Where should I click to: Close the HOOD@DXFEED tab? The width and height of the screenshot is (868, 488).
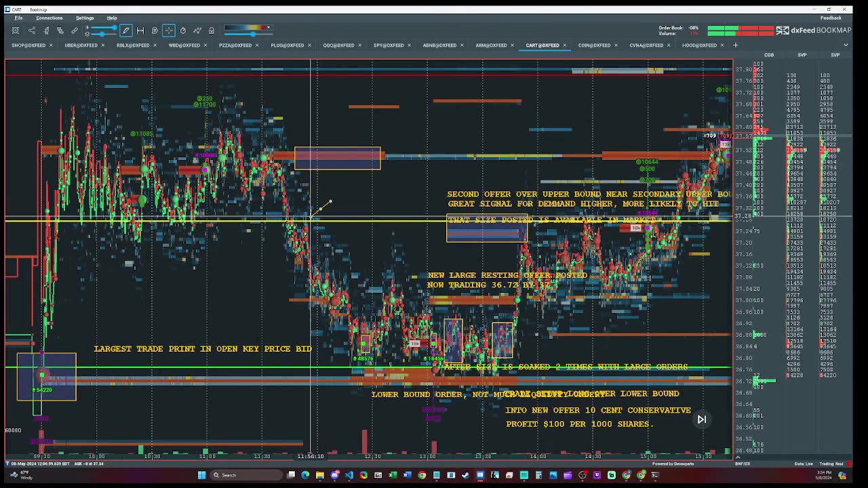click(722, 45)
